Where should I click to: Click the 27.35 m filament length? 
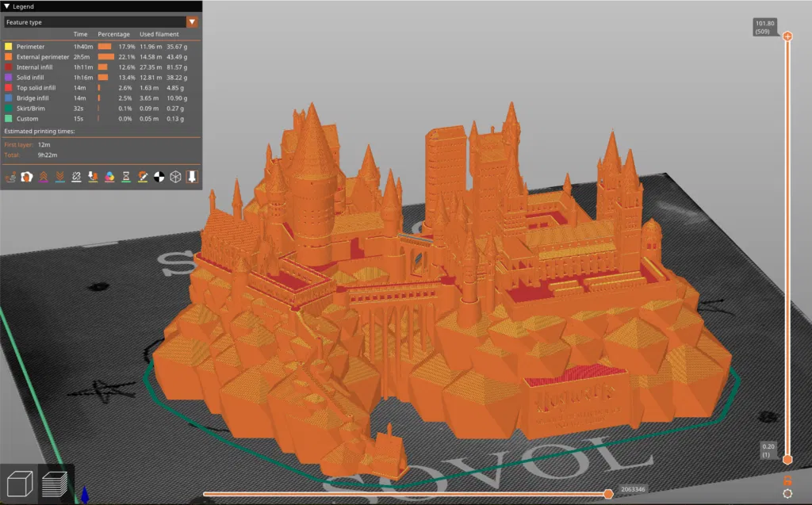(151, 67)
